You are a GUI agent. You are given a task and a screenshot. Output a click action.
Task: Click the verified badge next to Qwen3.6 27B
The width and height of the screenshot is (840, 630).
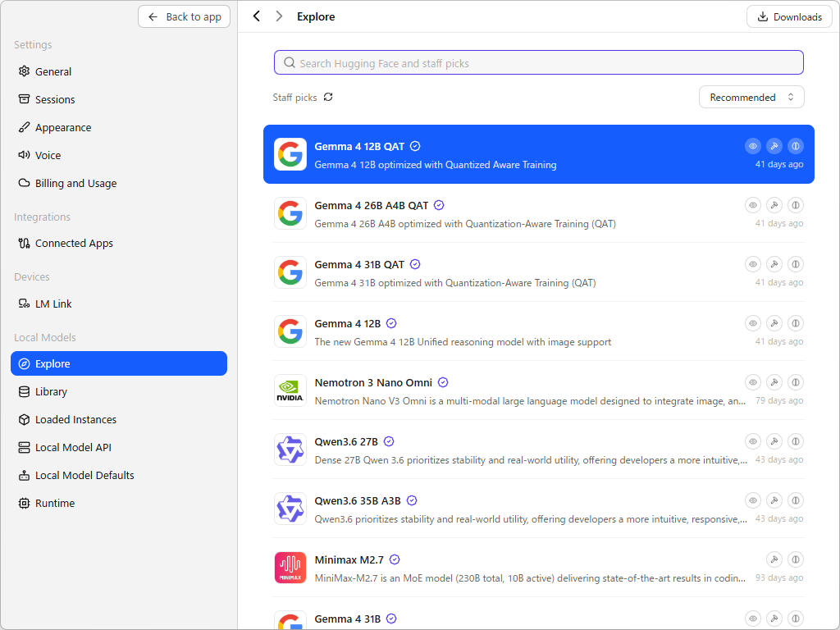pyautogui.click(x=390, y=441)
